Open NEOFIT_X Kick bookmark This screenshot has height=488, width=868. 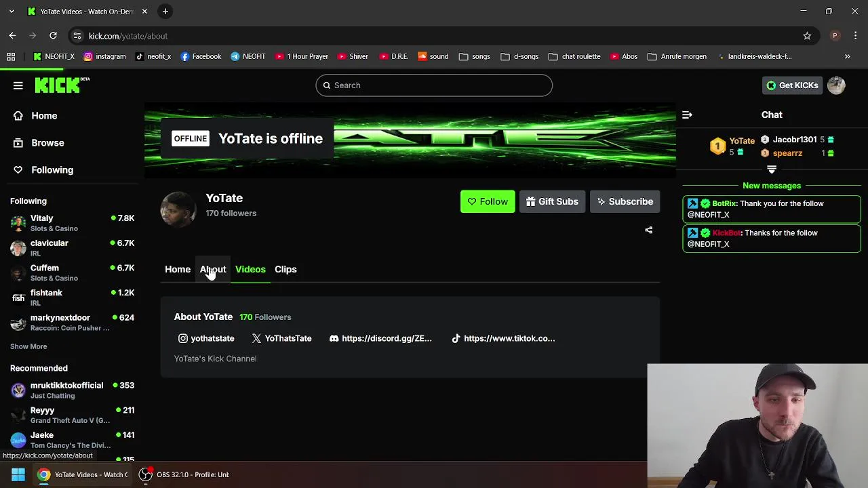[54, 56]
